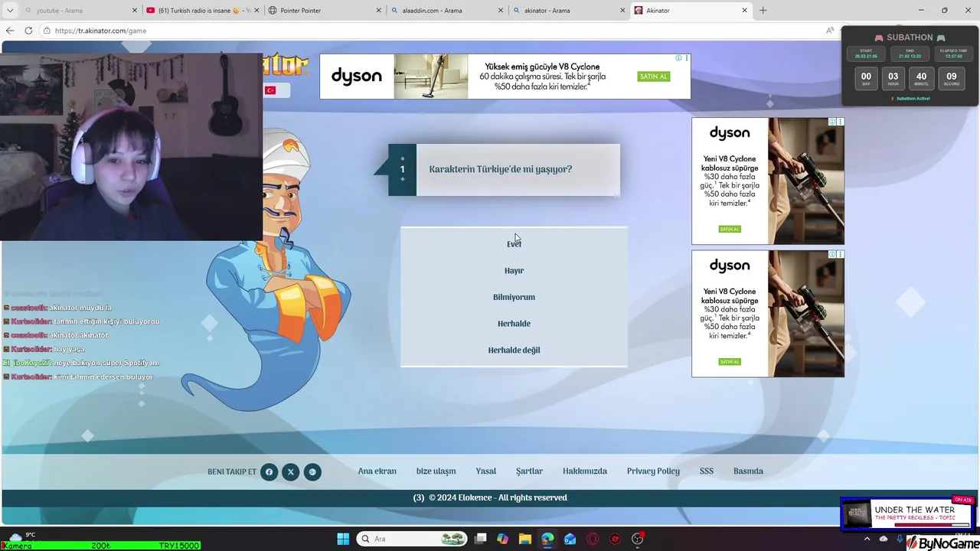Click SATIN AL in lower right Dyson ad
This screenshot has width=980, height=551.
point(730,362)
